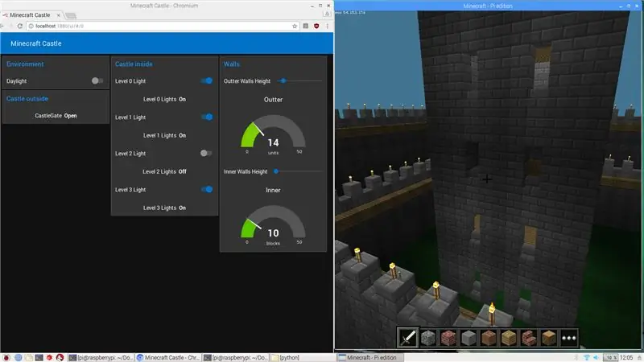
Task: Click the localhost URL address field
Action: click(x=162, y=26)
